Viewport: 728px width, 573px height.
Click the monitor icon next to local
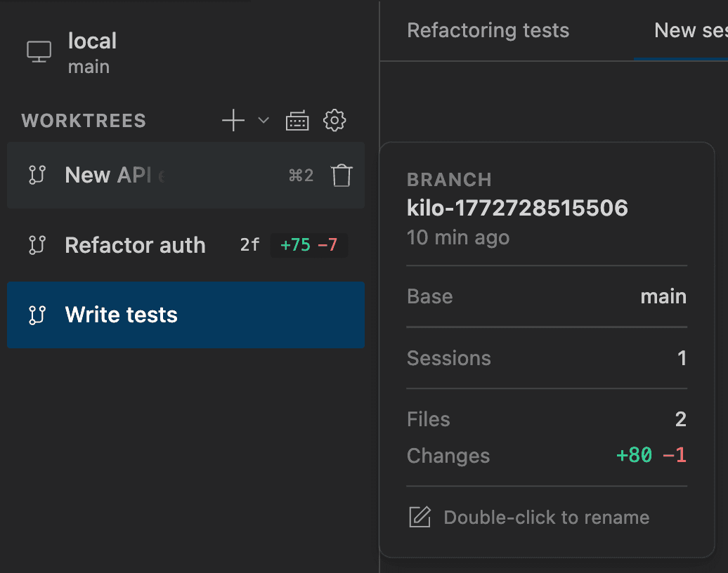(x=39, y=51)
